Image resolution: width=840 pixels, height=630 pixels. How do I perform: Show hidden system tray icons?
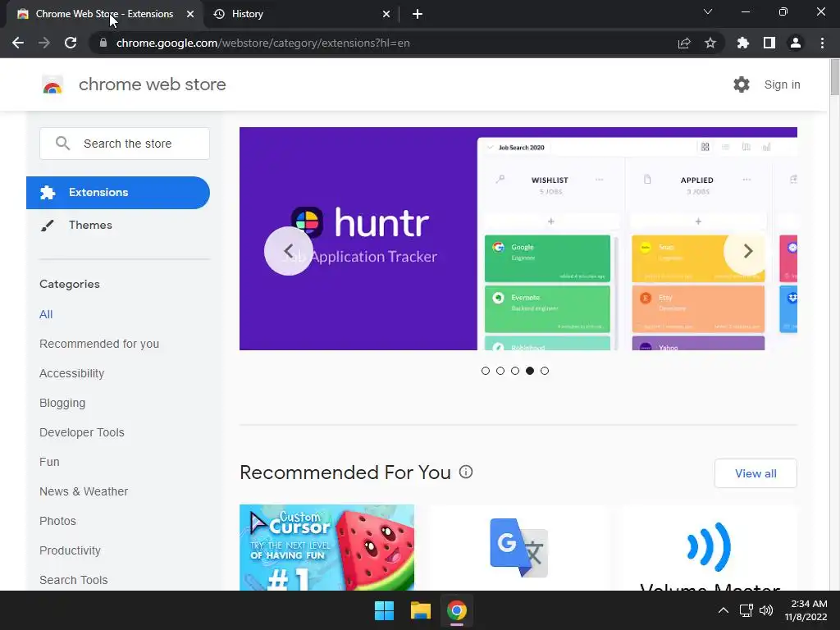click(x=724, y=610)
